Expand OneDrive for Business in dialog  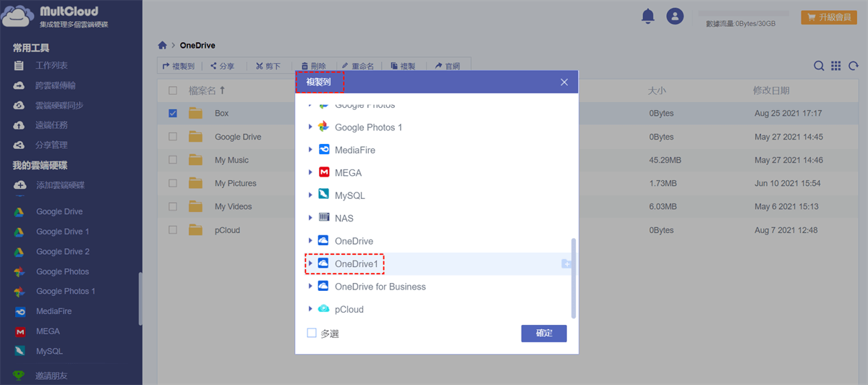310,286
